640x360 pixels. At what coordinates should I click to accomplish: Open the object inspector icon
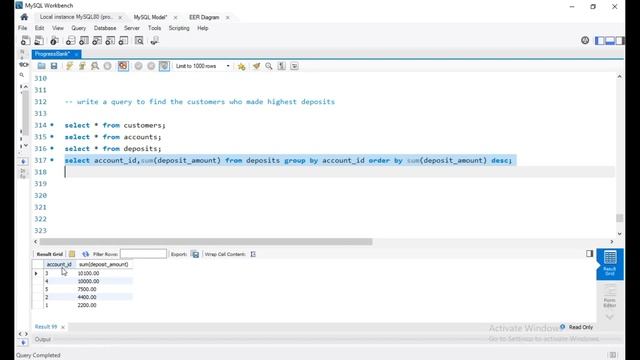[54, 40]
